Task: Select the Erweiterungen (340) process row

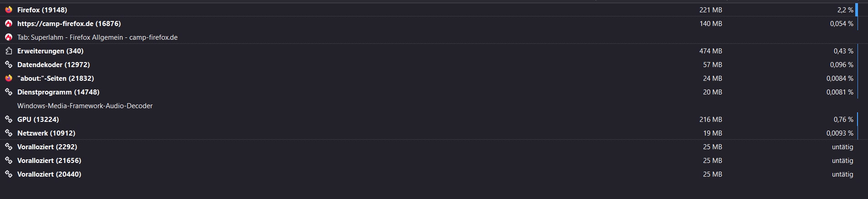Action: [50, 51]
